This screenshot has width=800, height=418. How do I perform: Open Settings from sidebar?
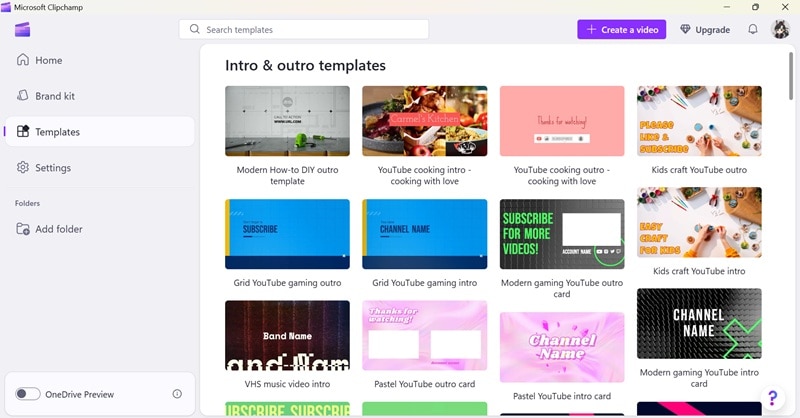click(100, 167)
